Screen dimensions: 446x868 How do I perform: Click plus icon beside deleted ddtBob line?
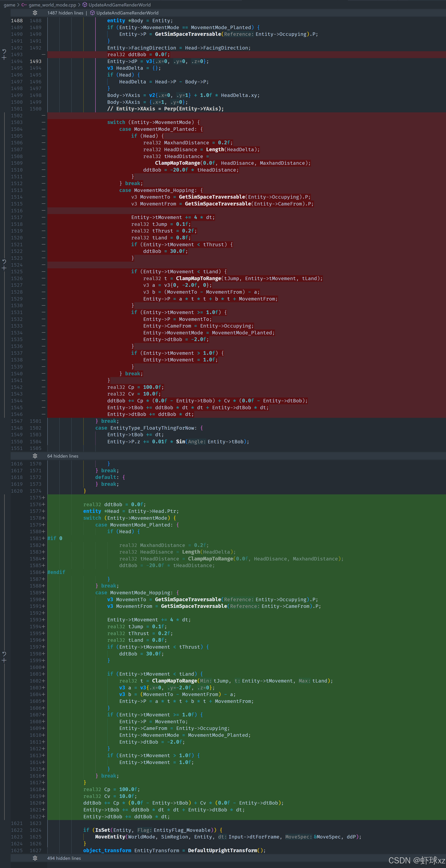[x=4, y=58]
